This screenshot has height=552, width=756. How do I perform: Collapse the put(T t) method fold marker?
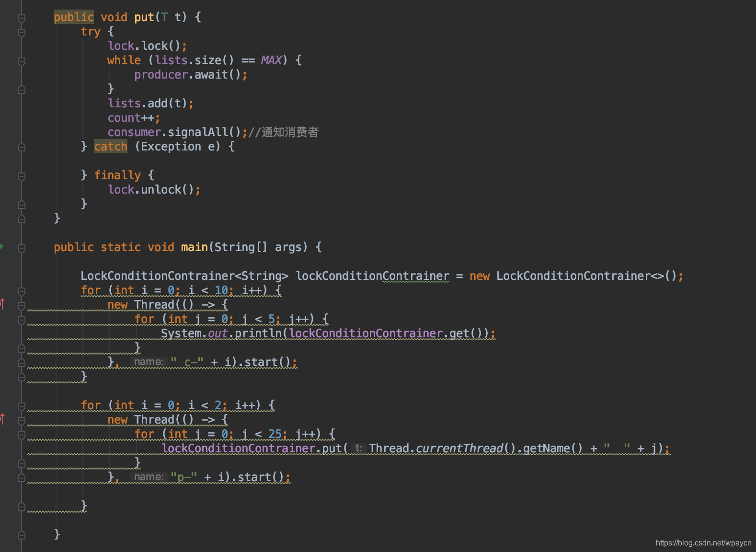click(21, 18)
